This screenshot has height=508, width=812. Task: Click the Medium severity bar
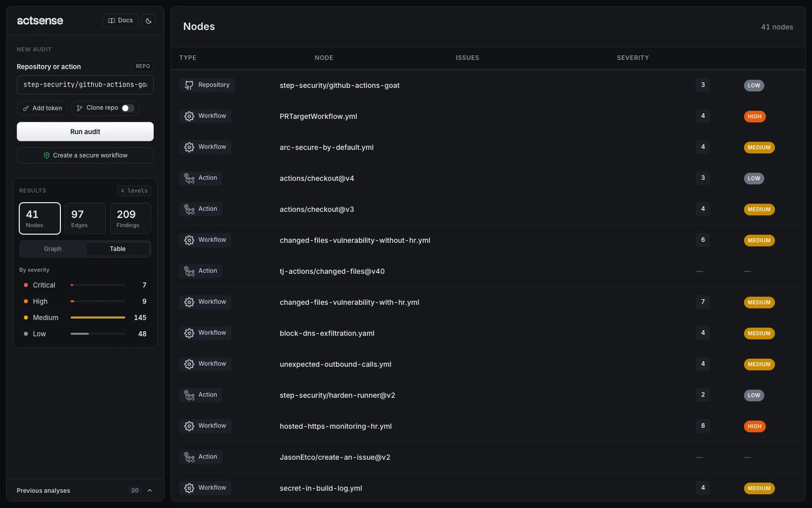(98, 317)
